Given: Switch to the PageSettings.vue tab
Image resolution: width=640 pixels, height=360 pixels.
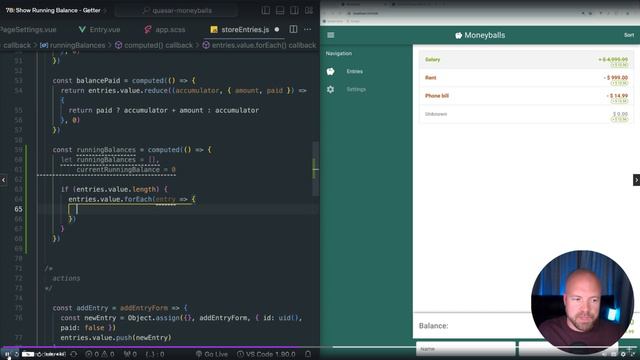Looking at the screenshot, I should (x=28, y=29).
